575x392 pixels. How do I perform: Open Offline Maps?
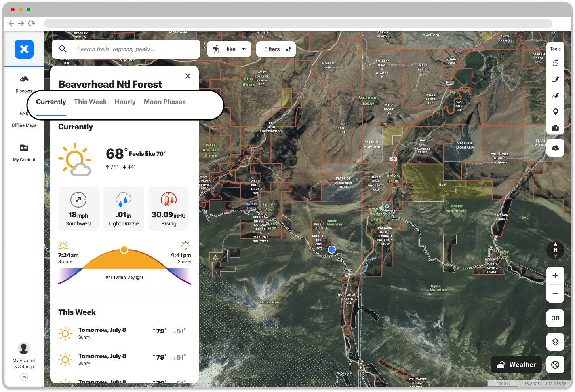click(x=24, y=119)
